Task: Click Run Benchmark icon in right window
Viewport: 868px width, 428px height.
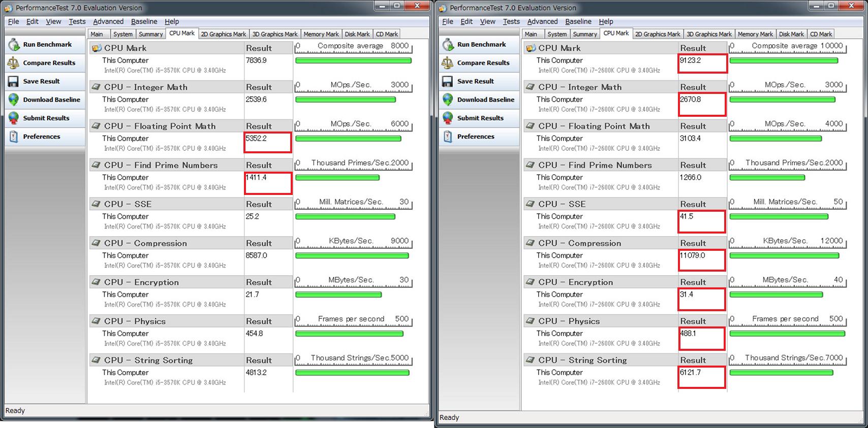Action: point(448,44)
